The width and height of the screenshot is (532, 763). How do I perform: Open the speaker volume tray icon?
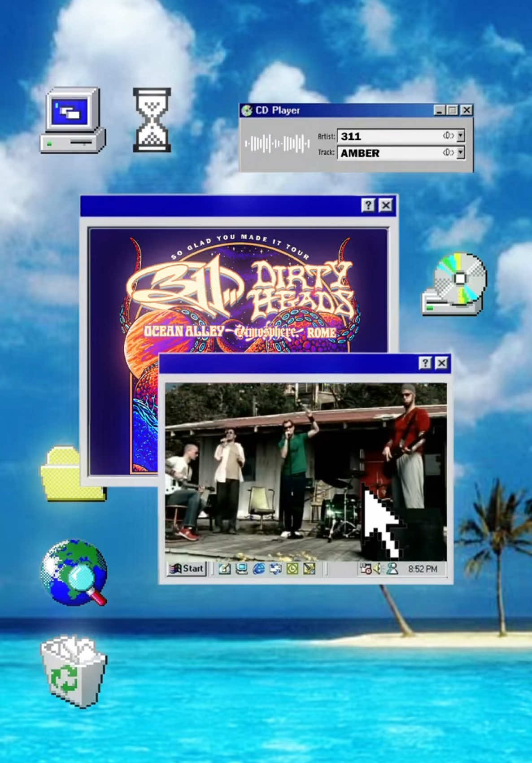coord(378,569)
